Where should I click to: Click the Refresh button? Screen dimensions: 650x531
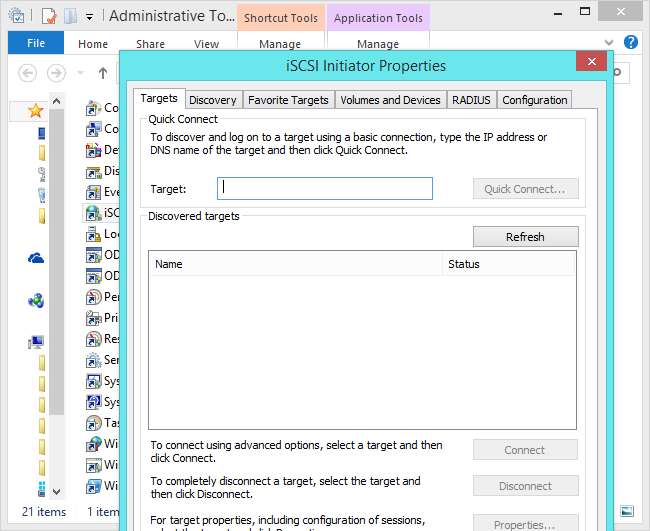525,237
